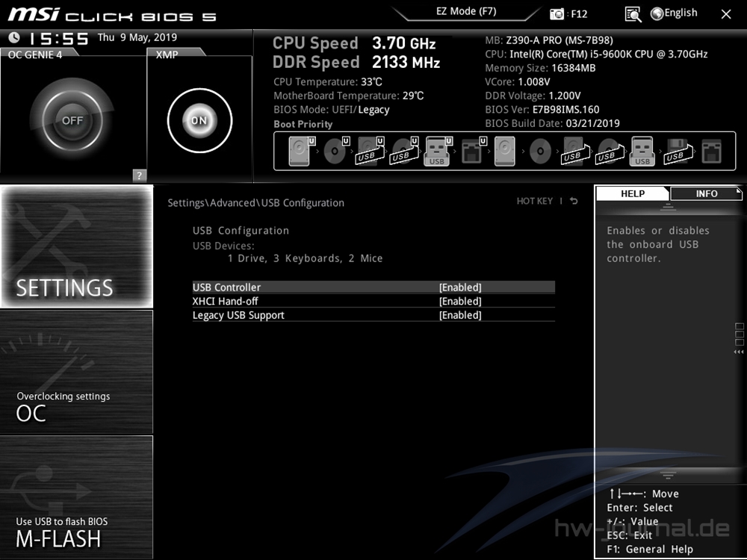Click DDR Speed 2133 MHz readout
Viewport: 747px width, 560px height.
[356, 63]
